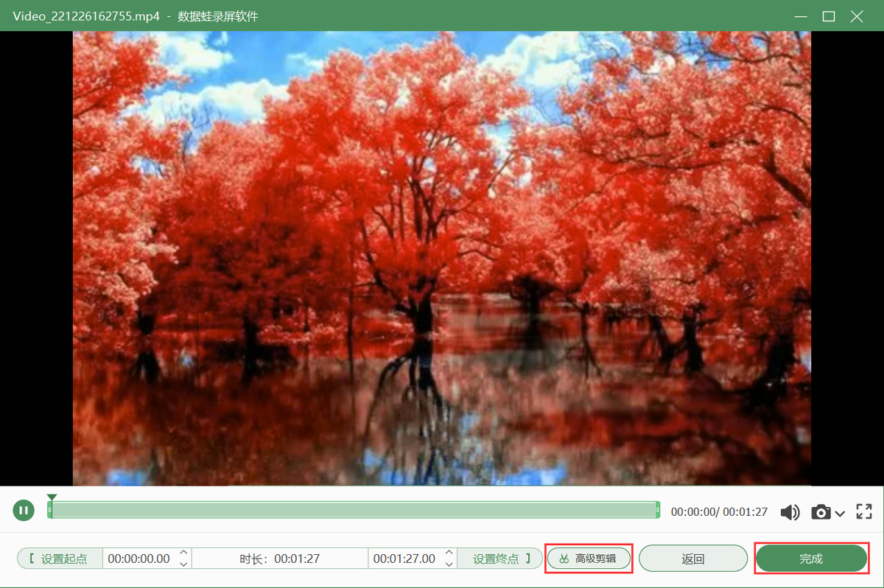Click the 设置终点 button
The height and width of the screenshot is (588, 884).
pyautogui.click(x=500, y=559)
